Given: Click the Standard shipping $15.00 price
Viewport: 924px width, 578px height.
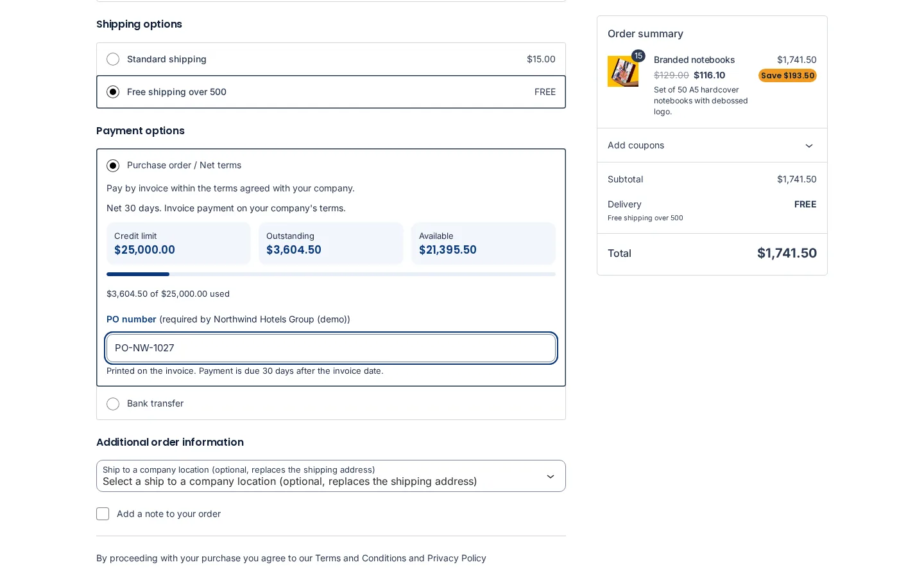Looking at the screenshot, I should [x=541, y=59].
